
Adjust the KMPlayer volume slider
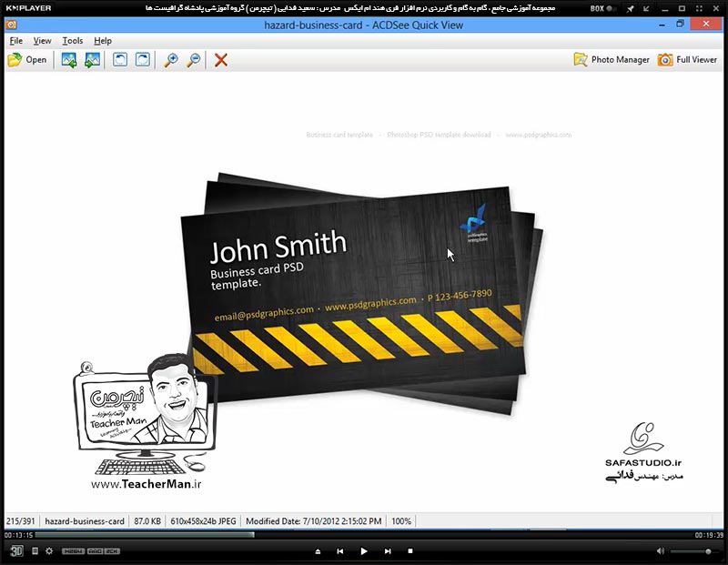coord(696,551)
